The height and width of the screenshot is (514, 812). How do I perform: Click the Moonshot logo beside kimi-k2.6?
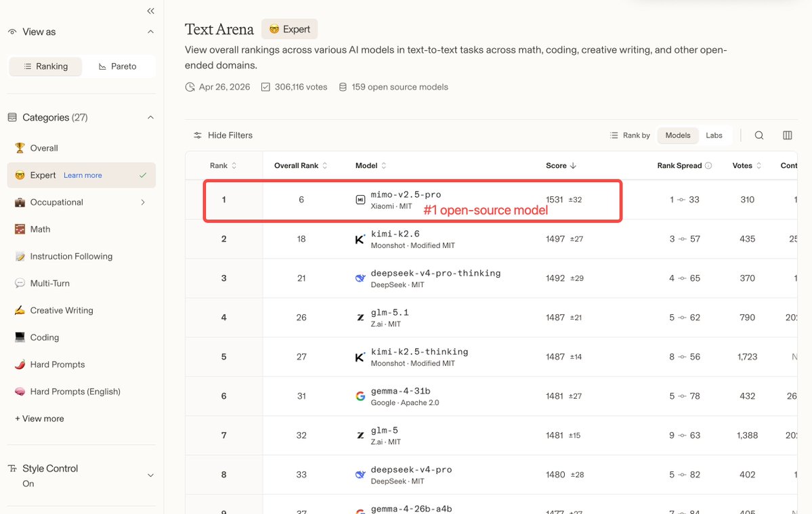pos(360,239)
